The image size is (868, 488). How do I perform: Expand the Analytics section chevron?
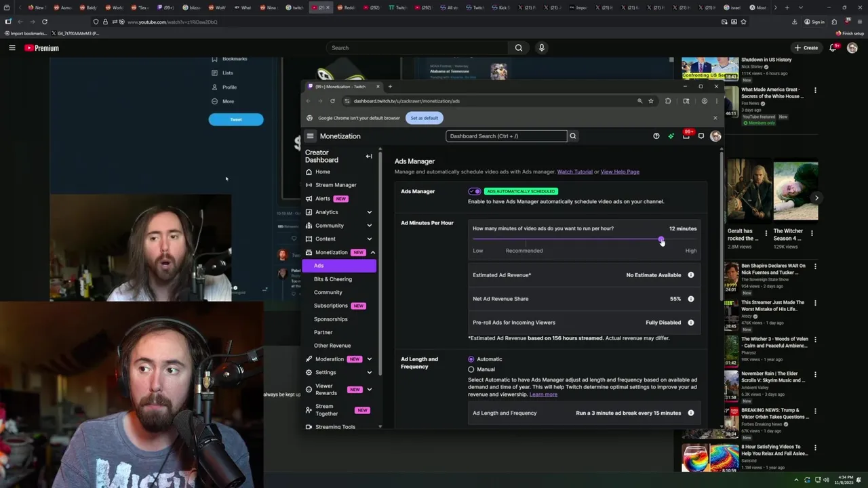tap(370, 212)
